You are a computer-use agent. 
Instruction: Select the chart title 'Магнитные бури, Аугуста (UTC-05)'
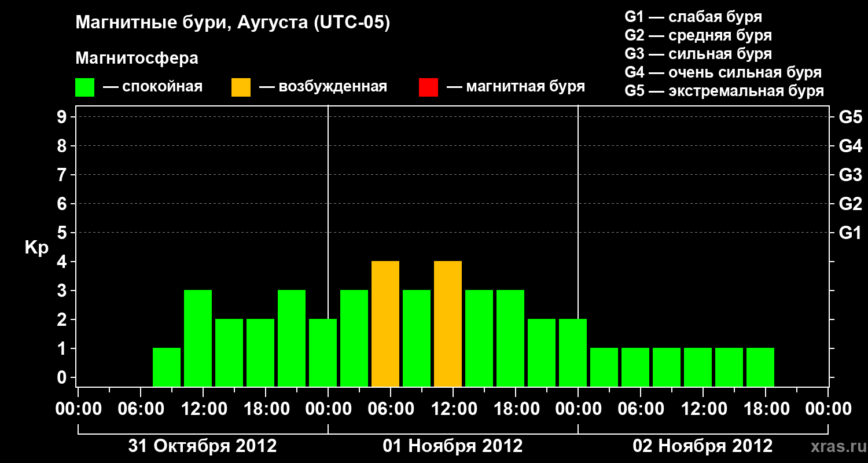point(233,23)
